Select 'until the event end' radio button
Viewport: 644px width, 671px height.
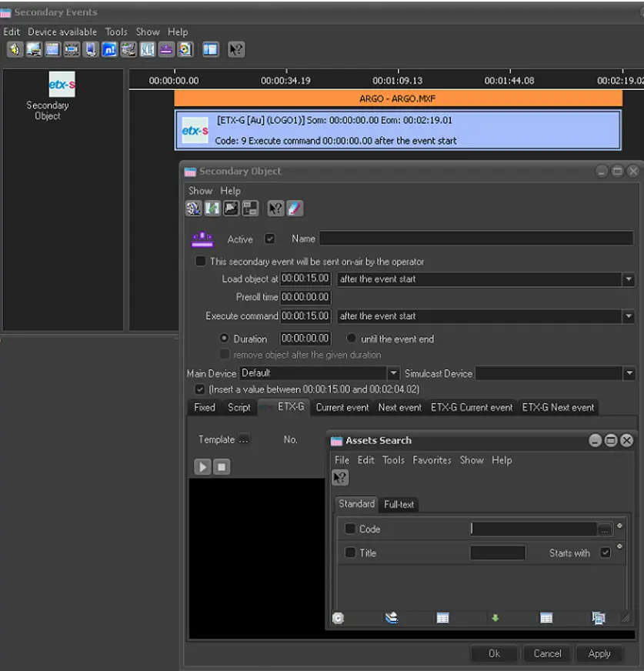click(x=351, y=339)
